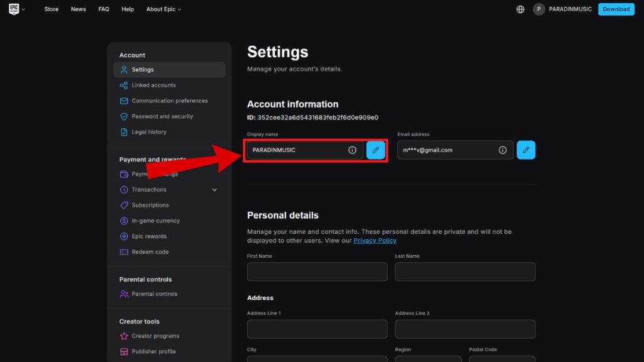
Task: Open Redeem code using its ticket icon
Action: point(123,251)
